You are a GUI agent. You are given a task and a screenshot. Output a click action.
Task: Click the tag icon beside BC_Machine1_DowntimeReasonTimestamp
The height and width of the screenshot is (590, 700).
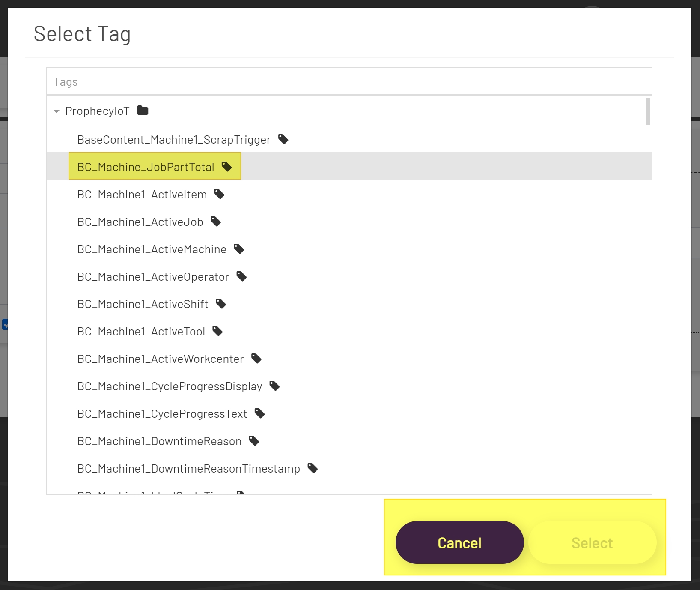tap(312, 468)
